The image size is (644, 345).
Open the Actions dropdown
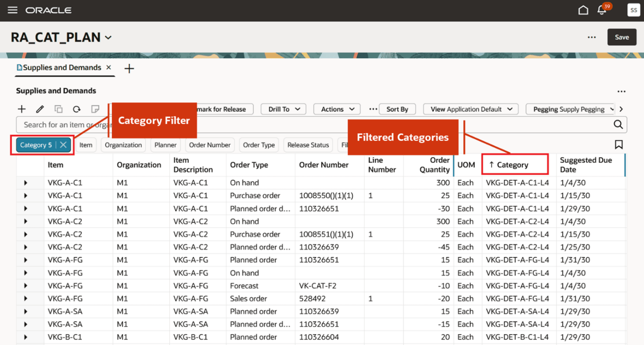pos(337,109)
